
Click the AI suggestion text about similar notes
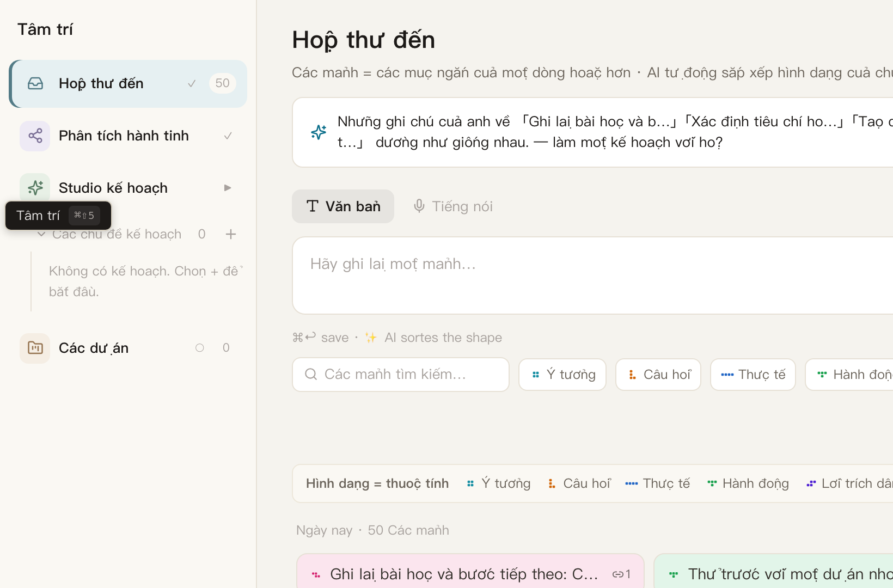click(614, 132)
